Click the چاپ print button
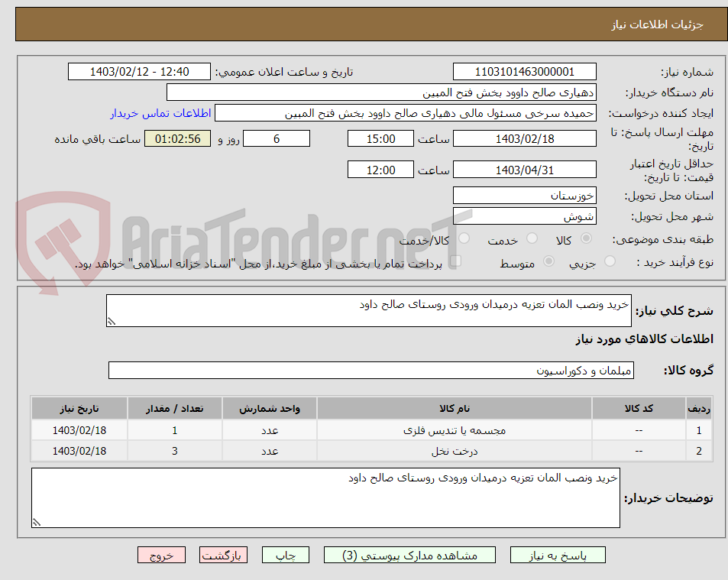Image resolution: width=728 pixels, height=580 pixels. coord(286,555)
